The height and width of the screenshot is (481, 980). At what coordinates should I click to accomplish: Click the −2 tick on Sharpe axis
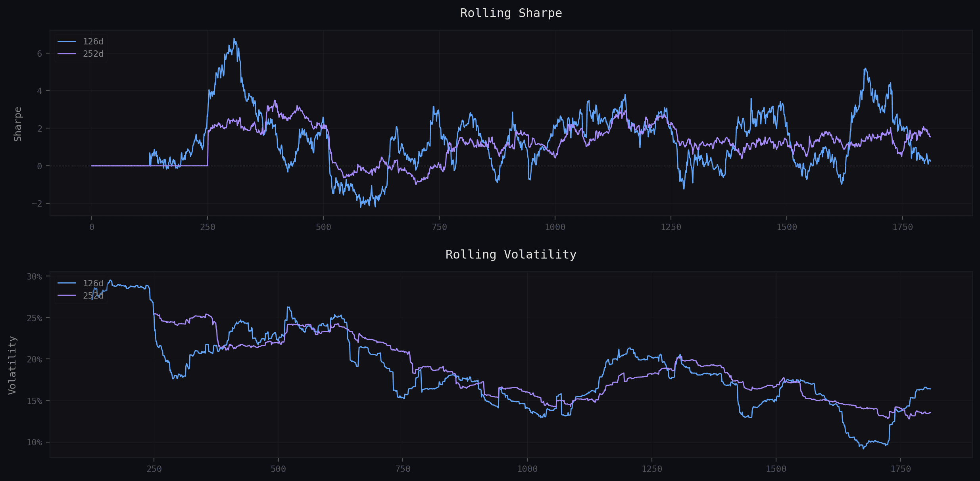tap(37, 204)
